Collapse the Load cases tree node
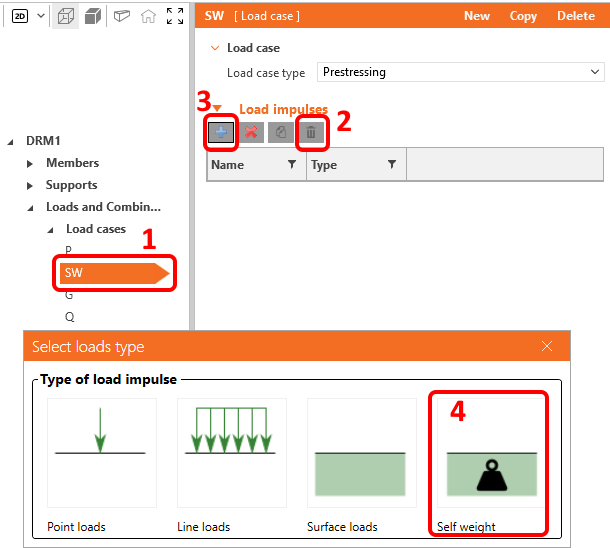This screenshot has height=548, width=610. (50, 230)
